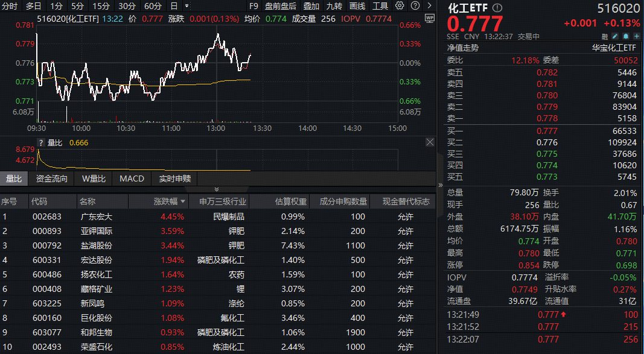Toggle the 叠加 overlay option
The image size is (644, 354).
coord(311,6)
